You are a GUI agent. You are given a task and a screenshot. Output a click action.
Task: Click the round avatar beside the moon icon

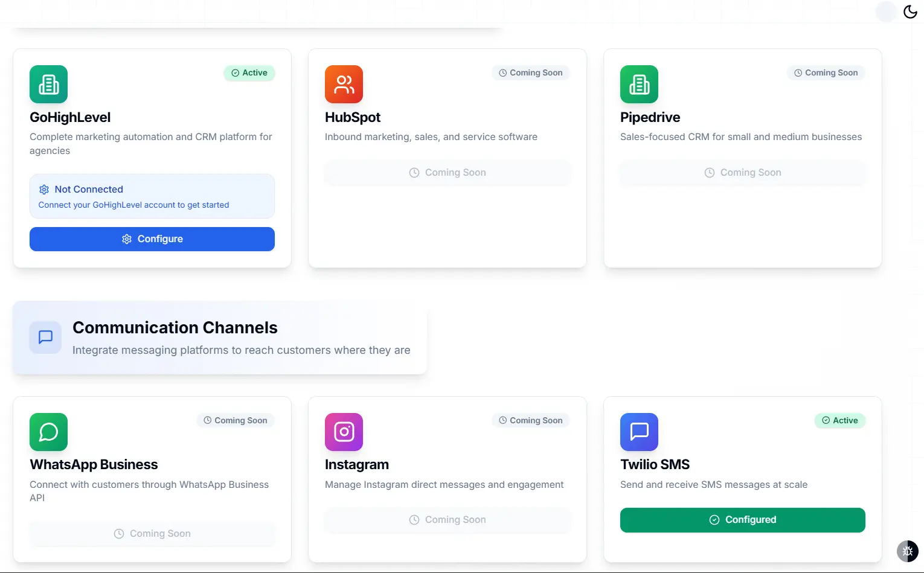pyautogui.click(x=886, y=11)
